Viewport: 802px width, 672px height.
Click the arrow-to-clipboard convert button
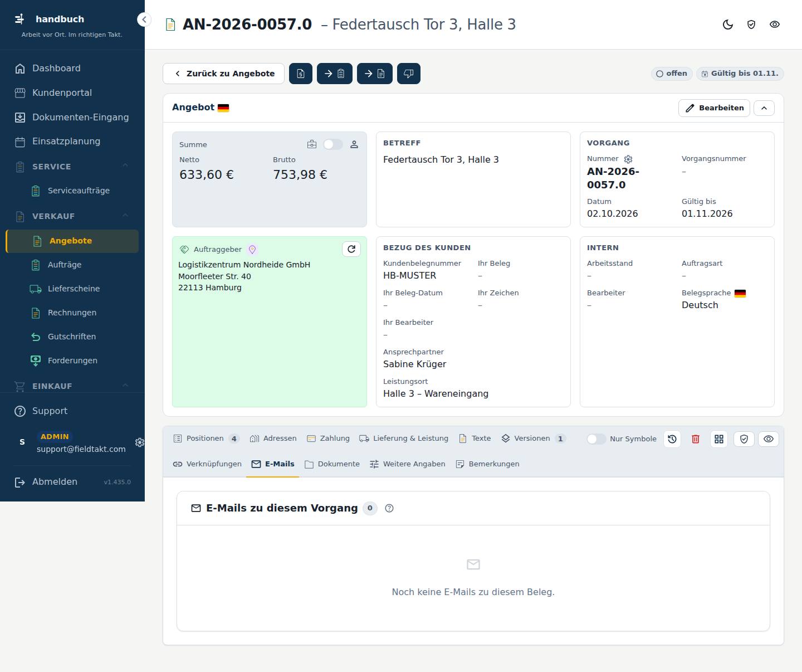coord(335,74)
